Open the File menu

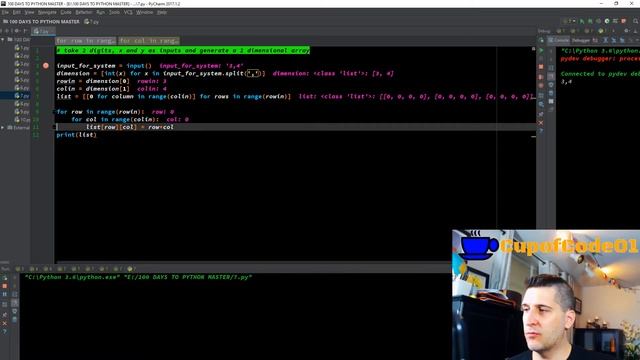5,12
